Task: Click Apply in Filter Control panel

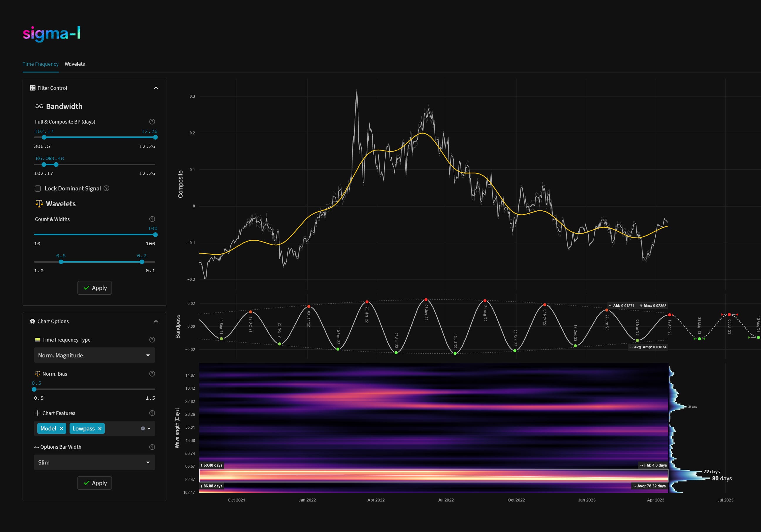Action: [x=95, y=288]
